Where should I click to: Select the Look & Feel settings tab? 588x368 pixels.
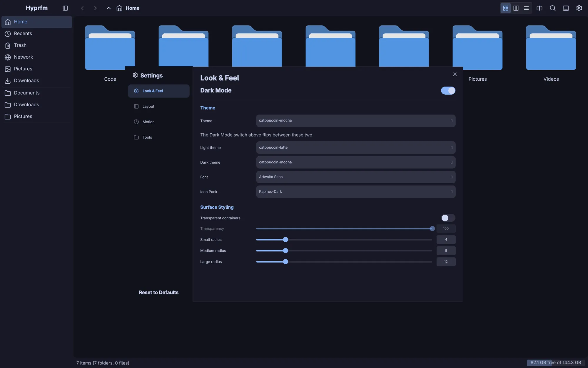click(158, 91)
